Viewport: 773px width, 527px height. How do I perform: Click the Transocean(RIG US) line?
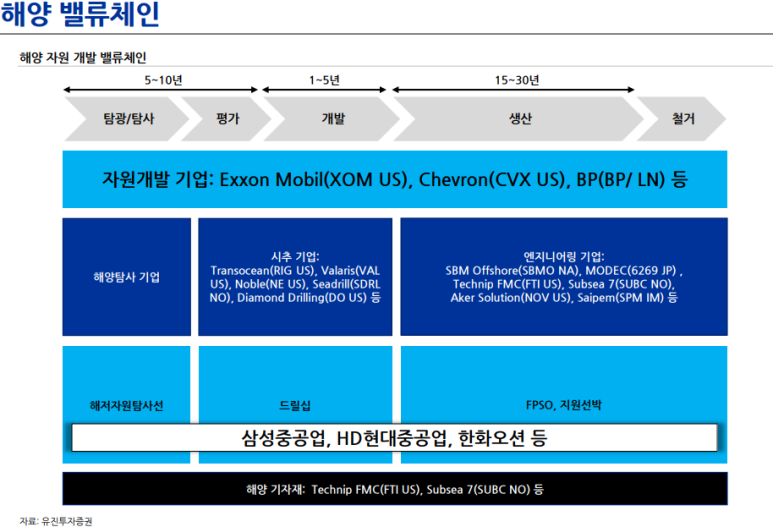click(x=295, y=270)
